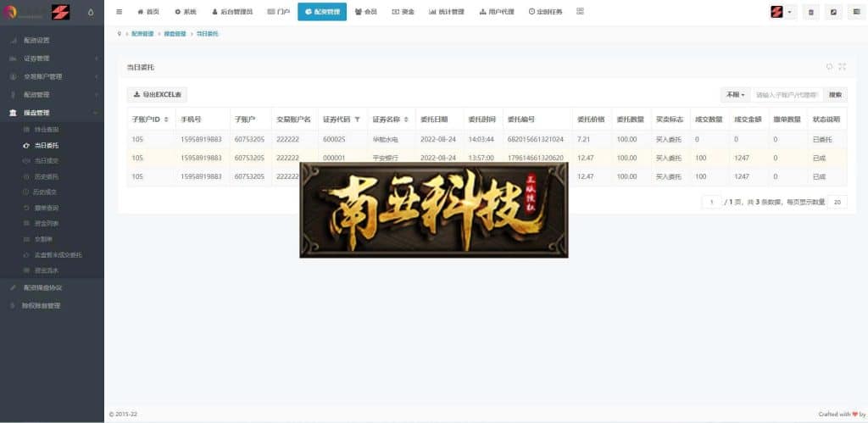868x423 pixels.
Task: Click the red S avatar image
Action: tap(776, 12)
